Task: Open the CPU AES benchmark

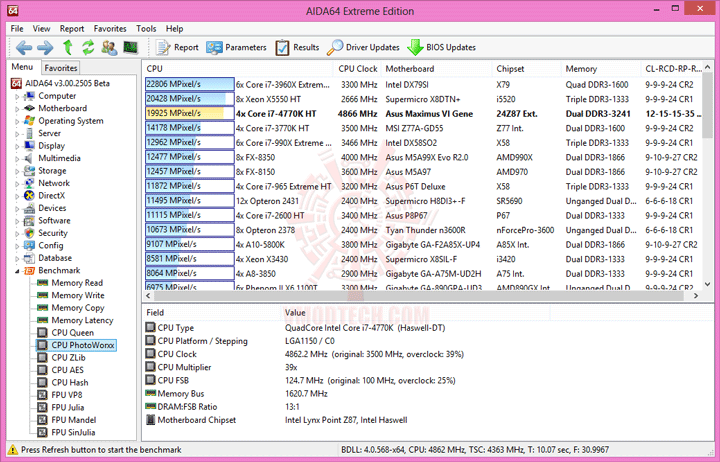Action: 68,370
